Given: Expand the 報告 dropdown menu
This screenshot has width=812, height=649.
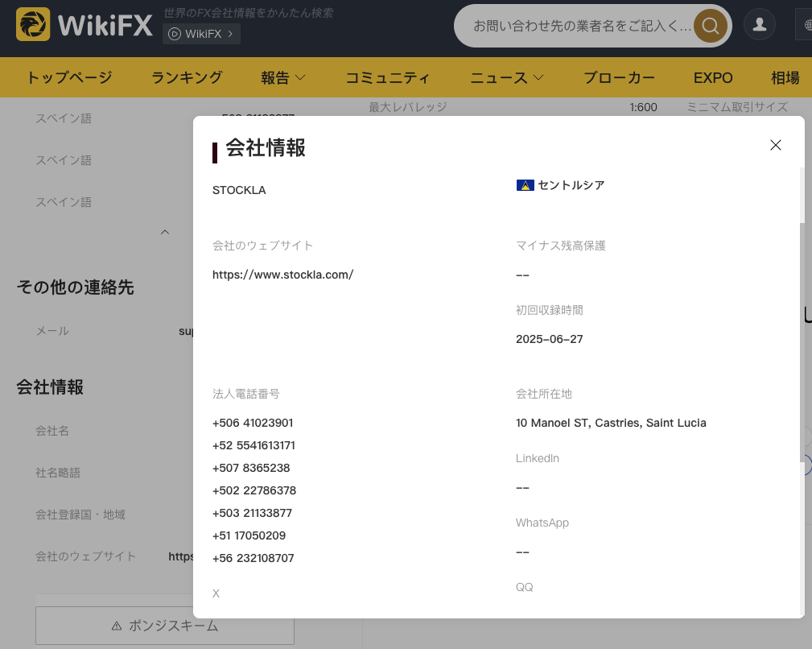Looking at the screenshot, I should click(x=282, y=77).
